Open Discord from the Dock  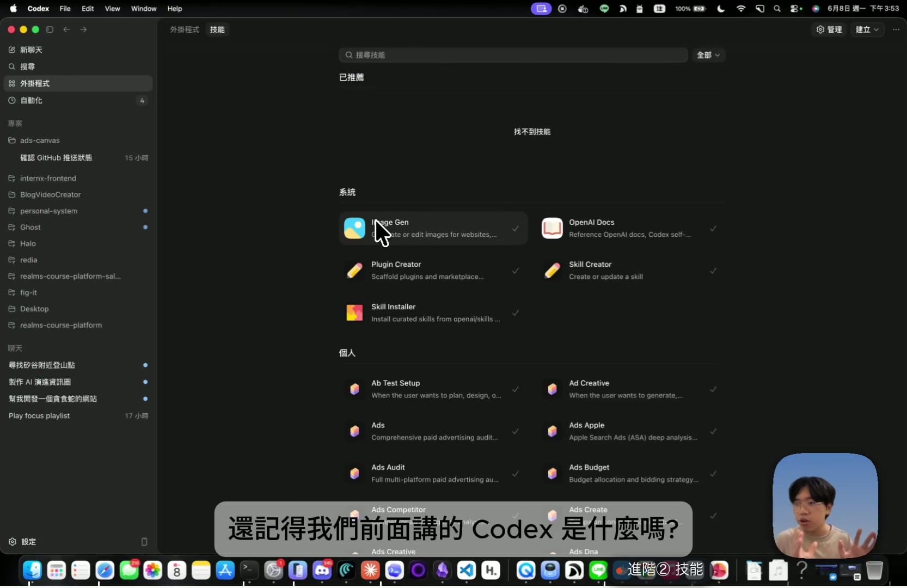tap(322, 570)
